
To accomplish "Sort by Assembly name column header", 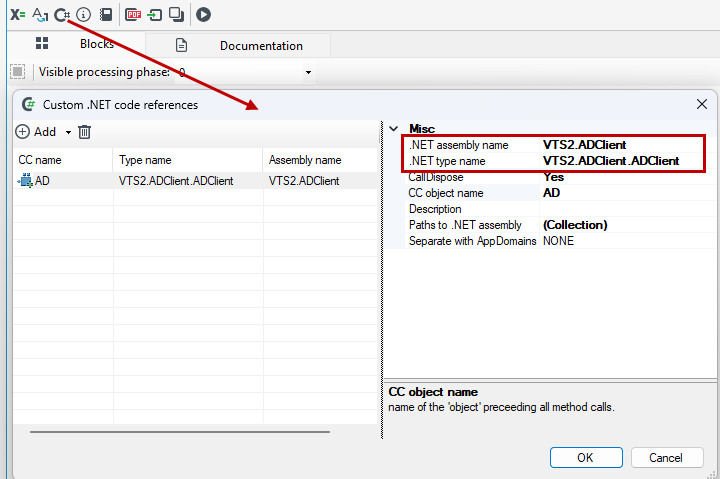I will (320, 160).
